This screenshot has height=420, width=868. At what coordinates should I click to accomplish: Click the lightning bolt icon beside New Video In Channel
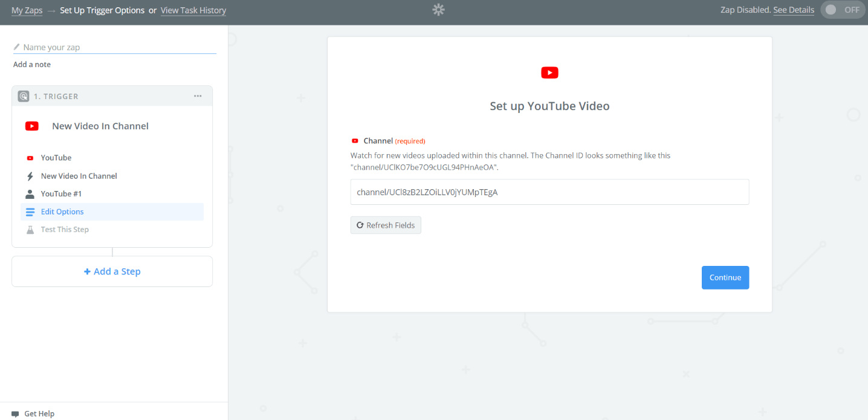coord(30,176)
